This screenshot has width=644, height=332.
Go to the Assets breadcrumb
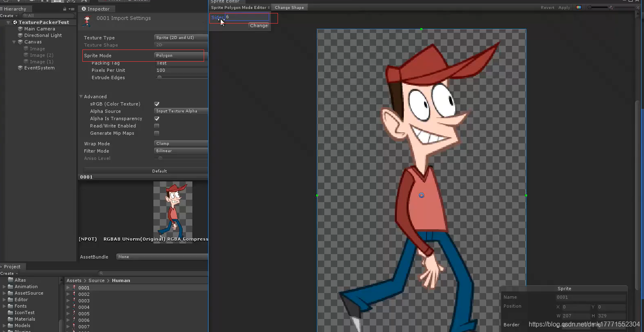74,280
